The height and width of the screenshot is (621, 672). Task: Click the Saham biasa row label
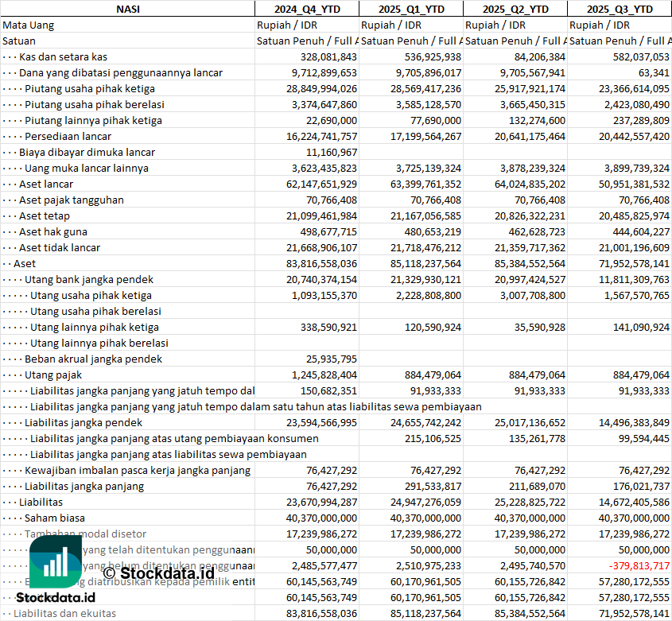[54, 518]
